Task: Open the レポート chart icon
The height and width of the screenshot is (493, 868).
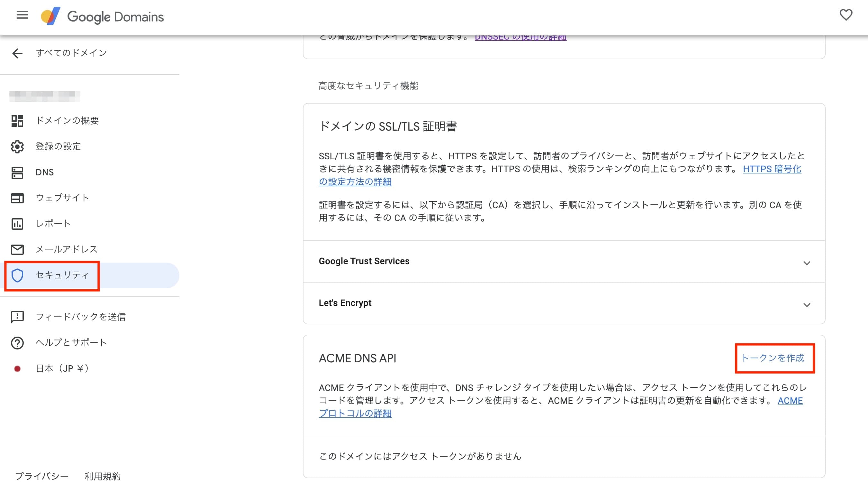Action: click(x=17, y=224)
